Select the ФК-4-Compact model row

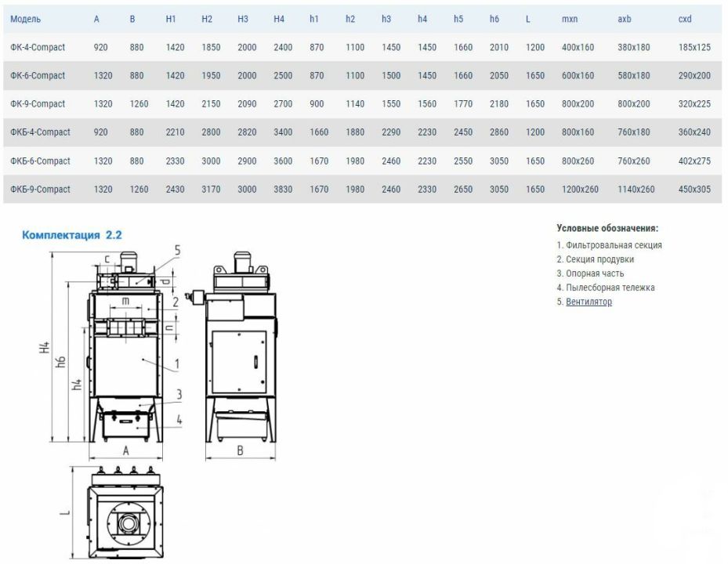point(362,47)
